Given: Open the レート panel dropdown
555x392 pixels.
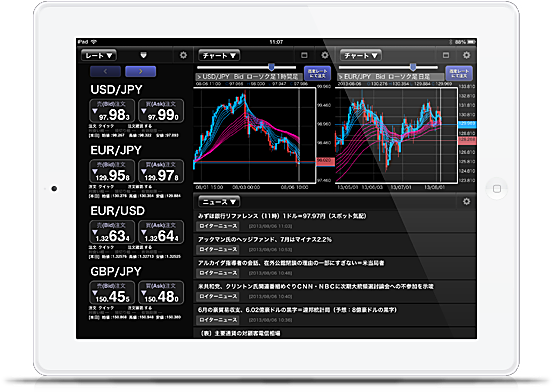Looking at the screenshot, I should click(x=99, y=55).
